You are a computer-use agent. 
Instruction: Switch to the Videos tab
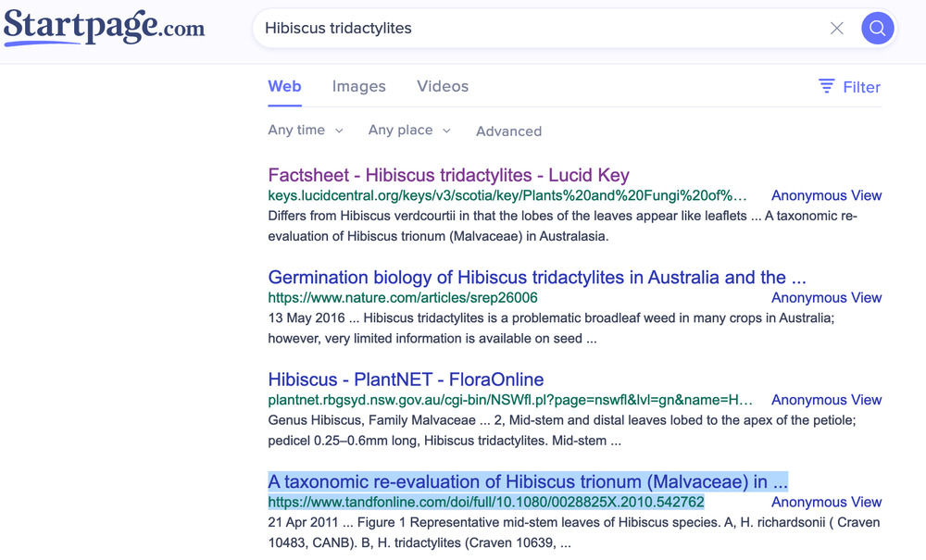pos(443,87)
